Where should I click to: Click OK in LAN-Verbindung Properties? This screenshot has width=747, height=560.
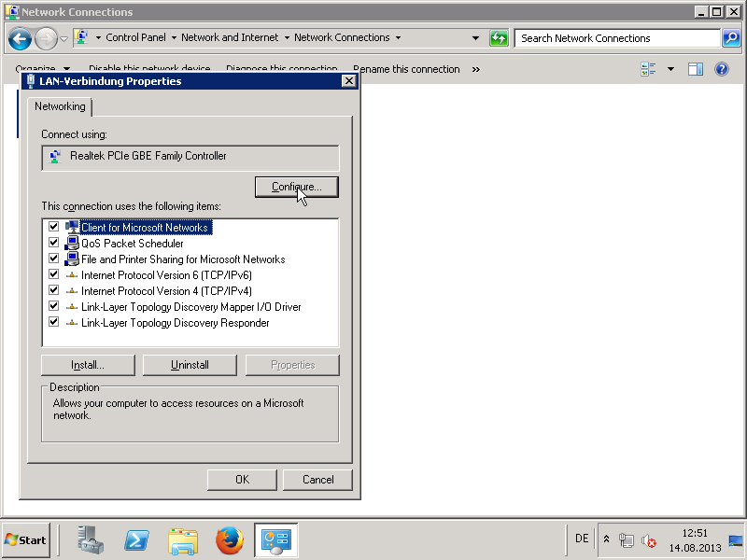pyautogui.click(x=242, y=480)
